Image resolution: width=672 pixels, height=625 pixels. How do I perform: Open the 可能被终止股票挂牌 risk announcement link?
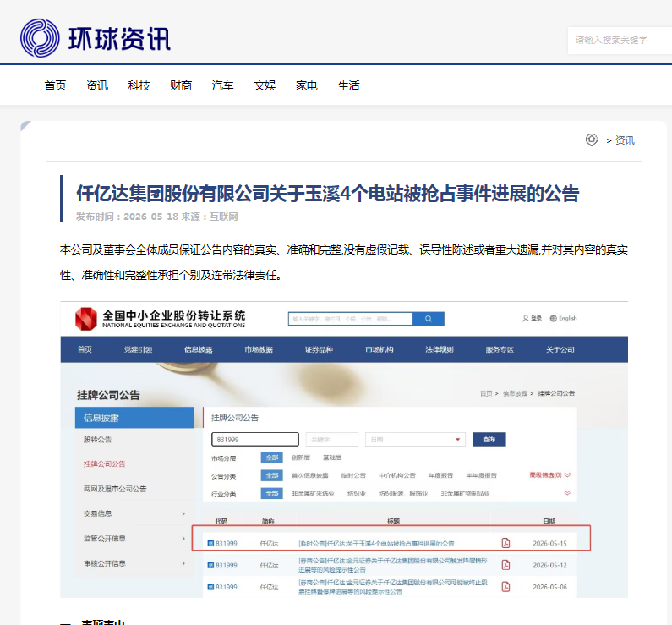tap(393, 587)
